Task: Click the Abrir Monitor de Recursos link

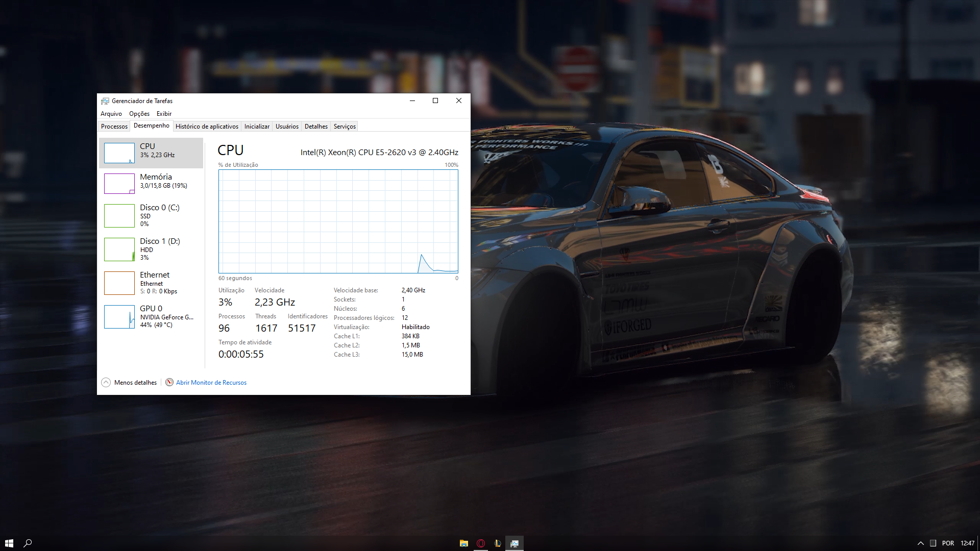Action: point(211,383)
